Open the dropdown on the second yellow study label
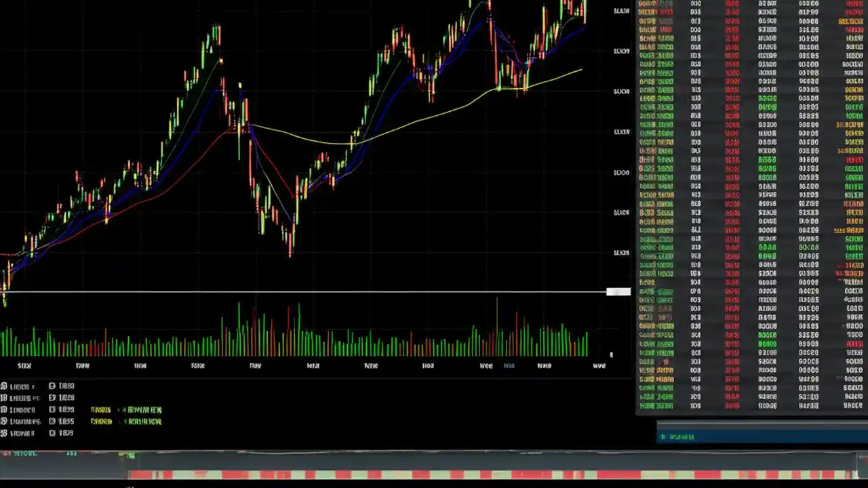Screen dimensions: 868x488 point(102,421)
